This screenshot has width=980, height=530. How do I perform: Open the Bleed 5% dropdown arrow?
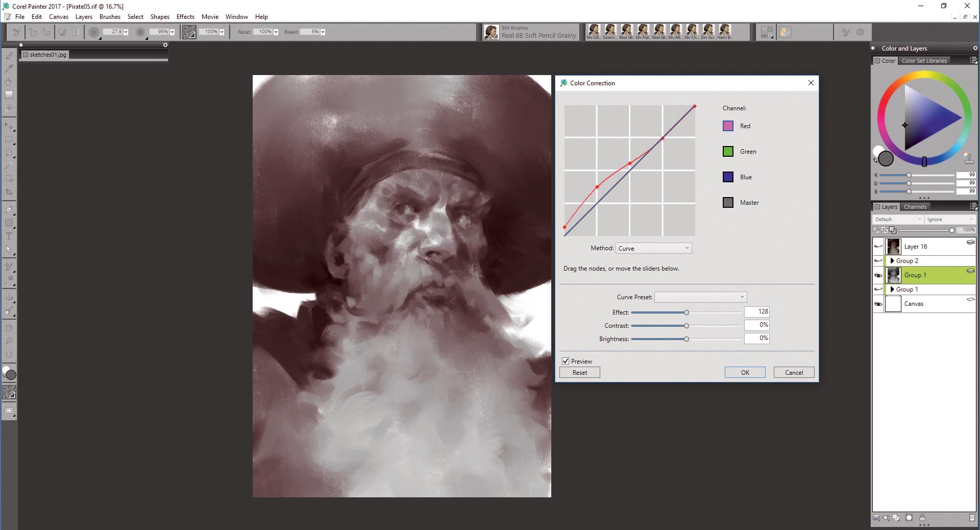click(x=323, y=32)
